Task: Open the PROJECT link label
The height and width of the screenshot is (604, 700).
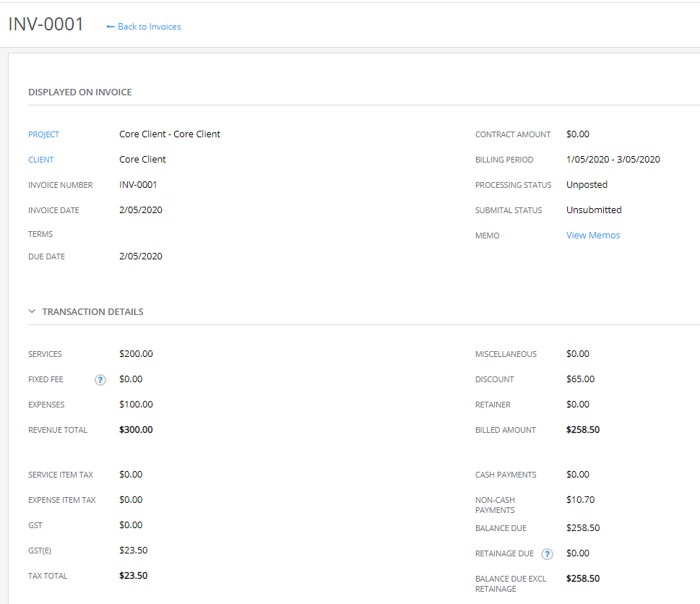Action: [x=44, y=134]
